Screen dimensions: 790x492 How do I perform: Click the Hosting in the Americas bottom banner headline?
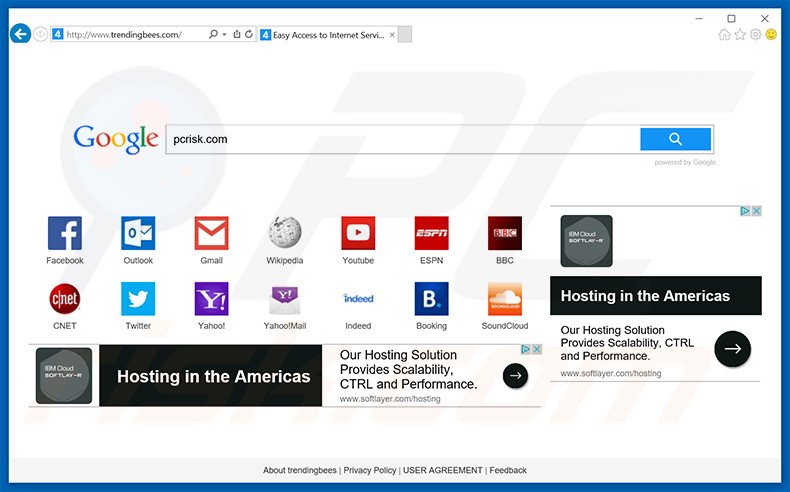214,376
